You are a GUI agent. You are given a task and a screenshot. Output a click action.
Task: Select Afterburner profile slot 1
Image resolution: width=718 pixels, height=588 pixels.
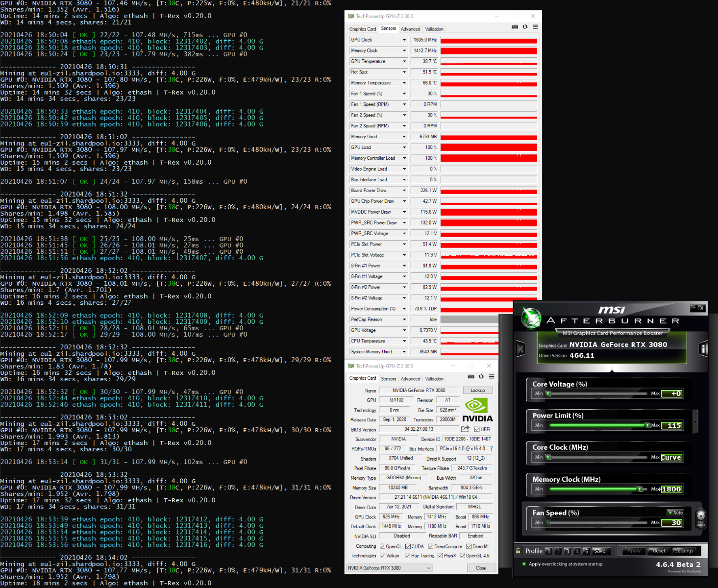pyautogui.click(x=548, y=551)
